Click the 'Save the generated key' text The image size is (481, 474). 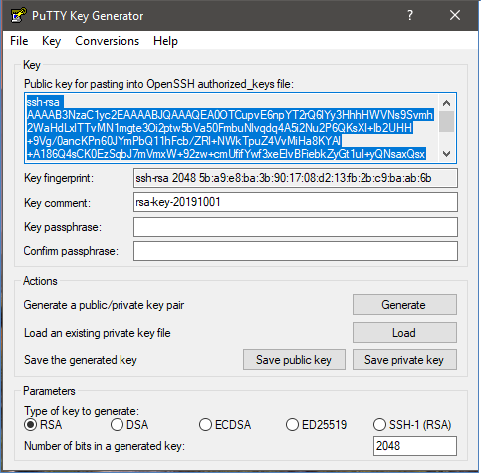tap(80, 360)
